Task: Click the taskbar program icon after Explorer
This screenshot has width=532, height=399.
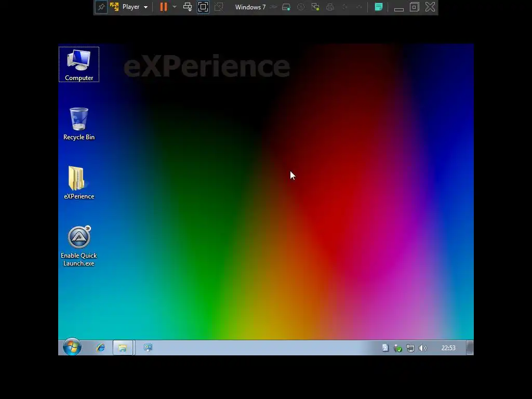Action: pos(148,348)
